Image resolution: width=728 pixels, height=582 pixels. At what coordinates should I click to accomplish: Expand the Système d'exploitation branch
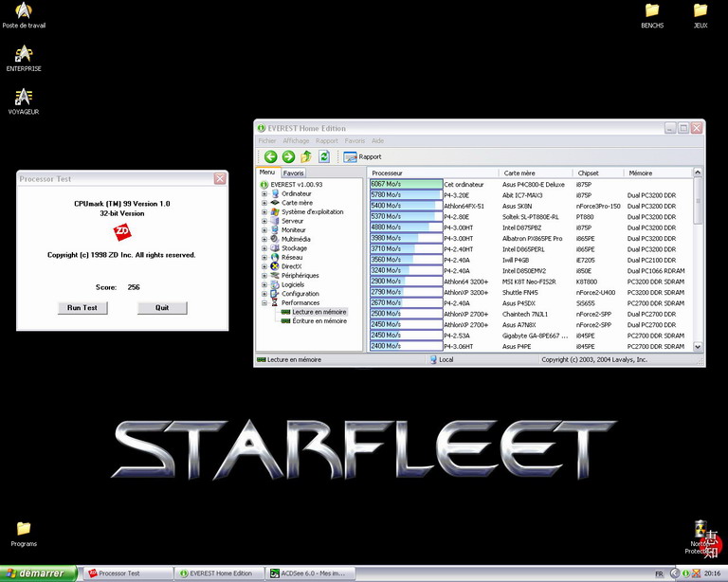[x=264, y=211]
